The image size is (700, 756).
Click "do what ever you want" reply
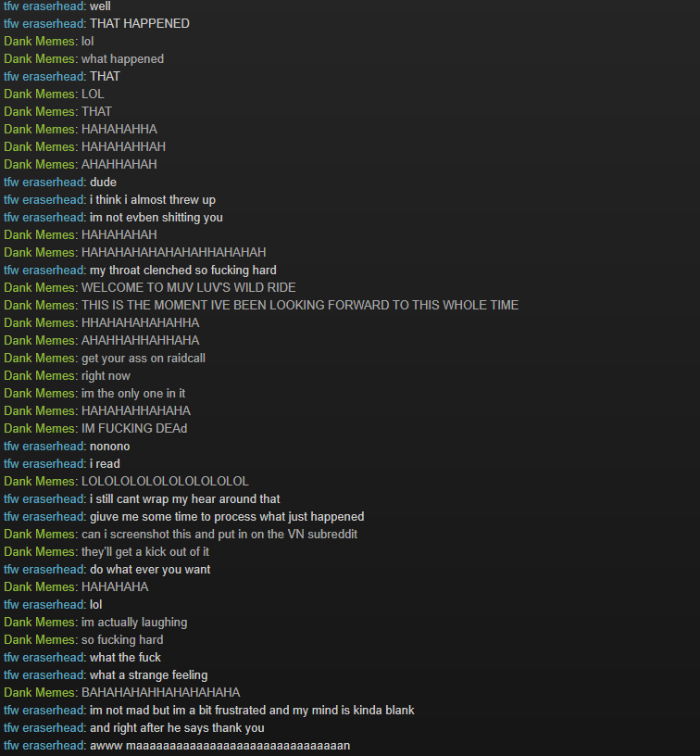click(x=150, y=570)
